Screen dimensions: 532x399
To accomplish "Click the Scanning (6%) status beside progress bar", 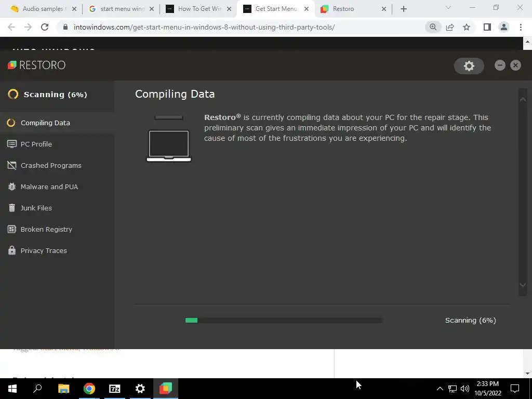I will click(x=470, y=320).
